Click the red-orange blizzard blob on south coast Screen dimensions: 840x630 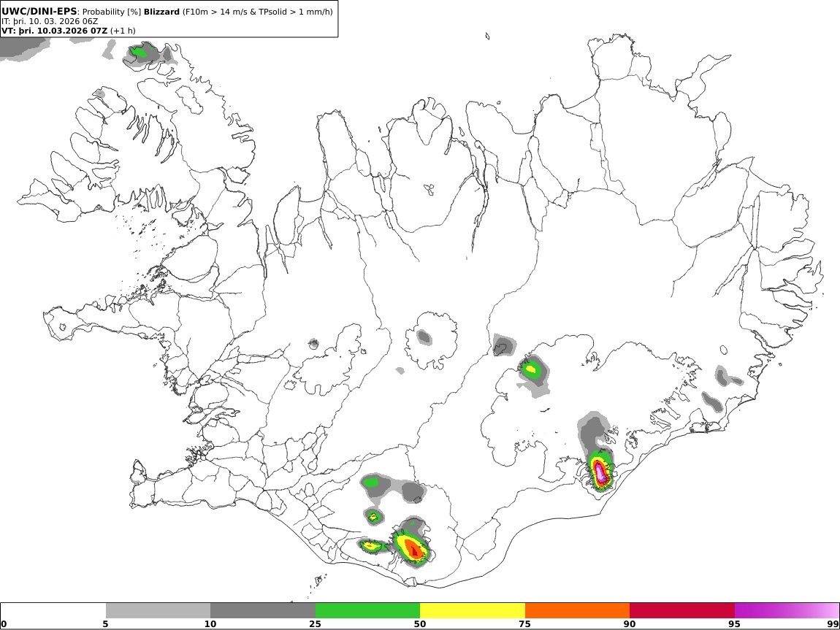pyautogui.click(x=413, y=548)
